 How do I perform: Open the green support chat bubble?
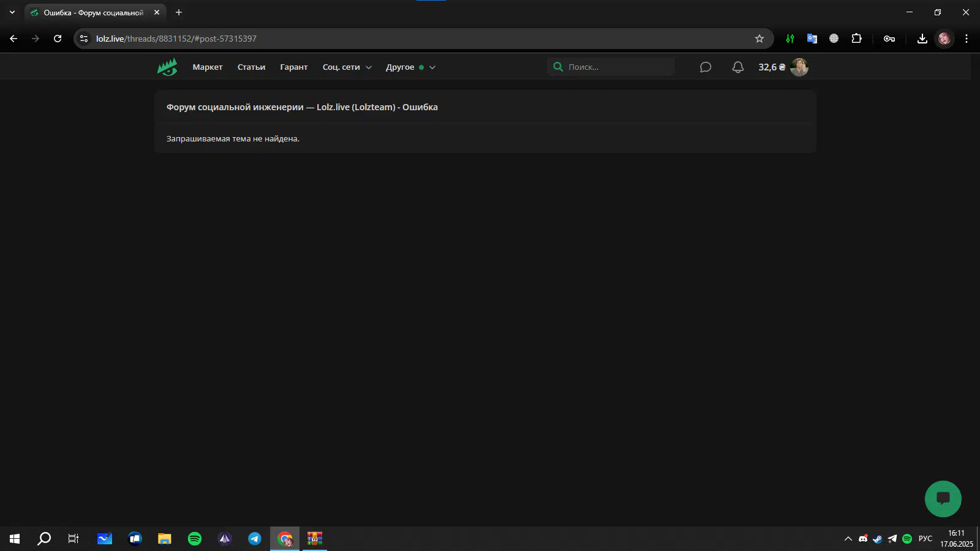click(943, 499)
